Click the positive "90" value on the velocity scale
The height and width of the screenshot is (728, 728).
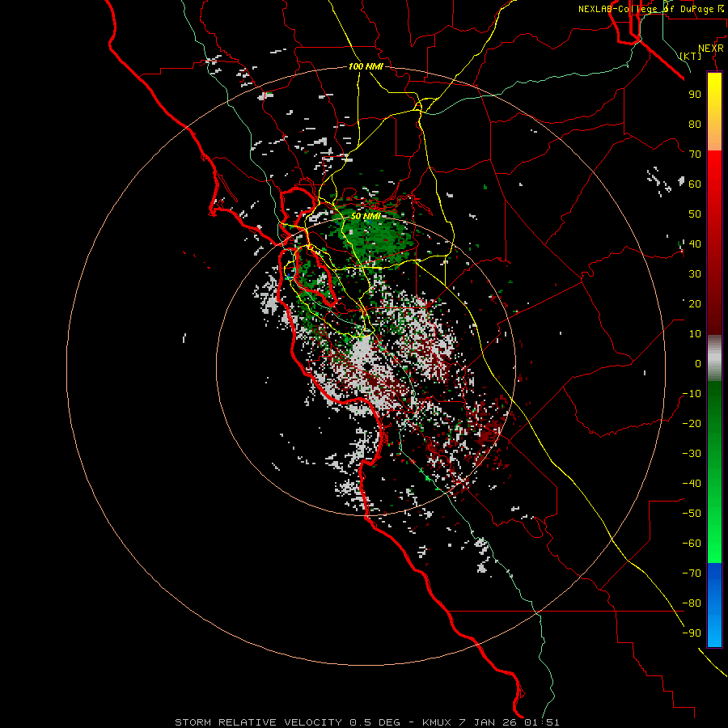click(x=695, y=95)
